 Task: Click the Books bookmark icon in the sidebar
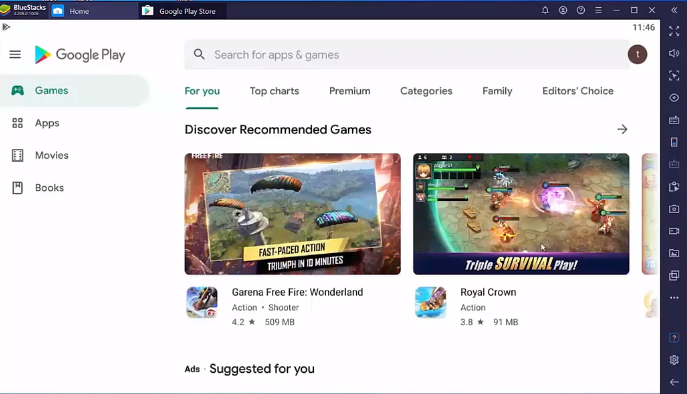18,188
